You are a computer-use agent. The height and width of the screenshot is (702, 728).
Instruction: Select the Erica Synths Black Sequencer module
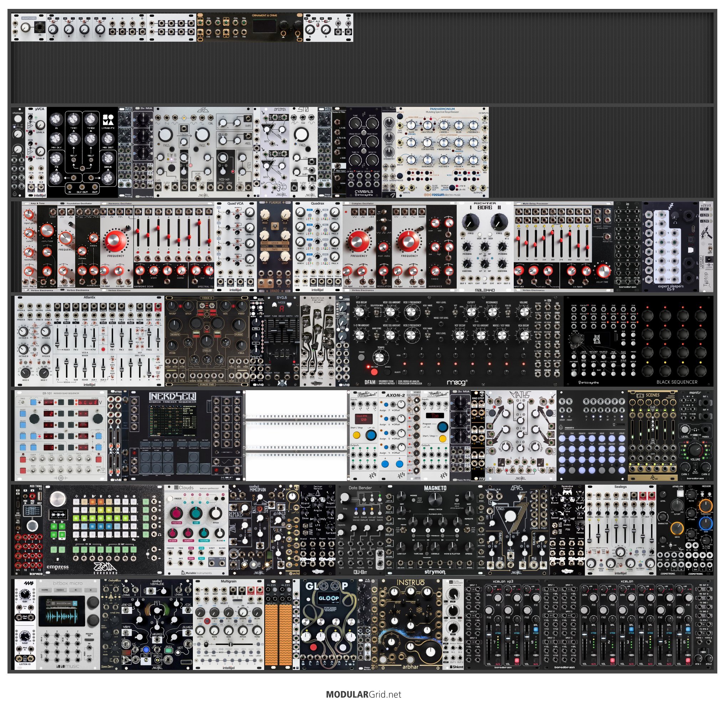click(x=639, y=341)
